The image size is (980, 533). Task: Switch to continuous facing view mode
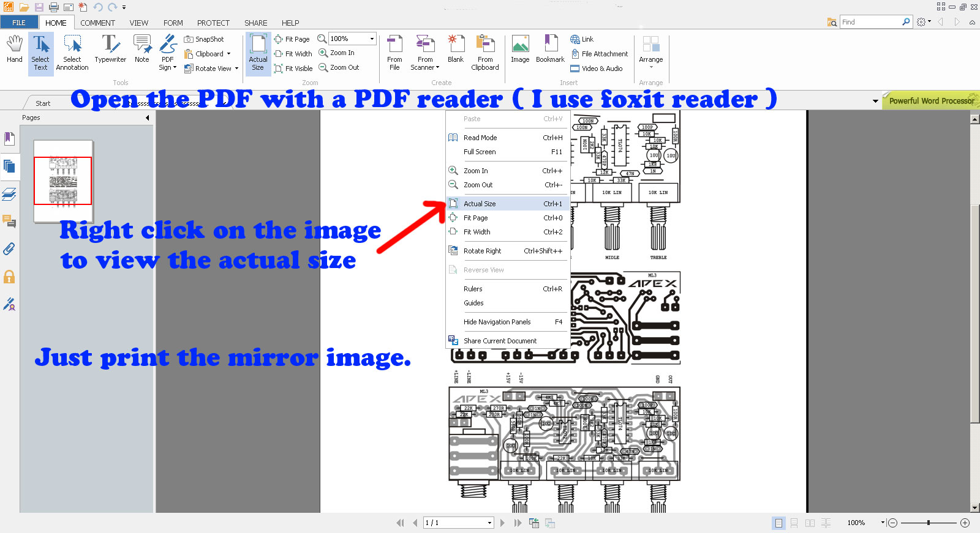point(826,523)
